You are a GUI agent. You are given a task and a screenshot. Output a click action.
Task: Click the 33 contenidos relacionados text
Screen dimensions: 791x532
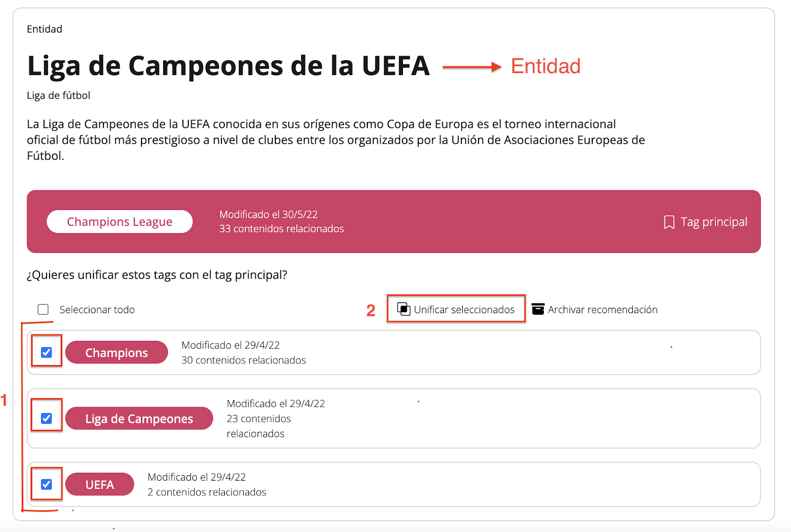[281, 229]
